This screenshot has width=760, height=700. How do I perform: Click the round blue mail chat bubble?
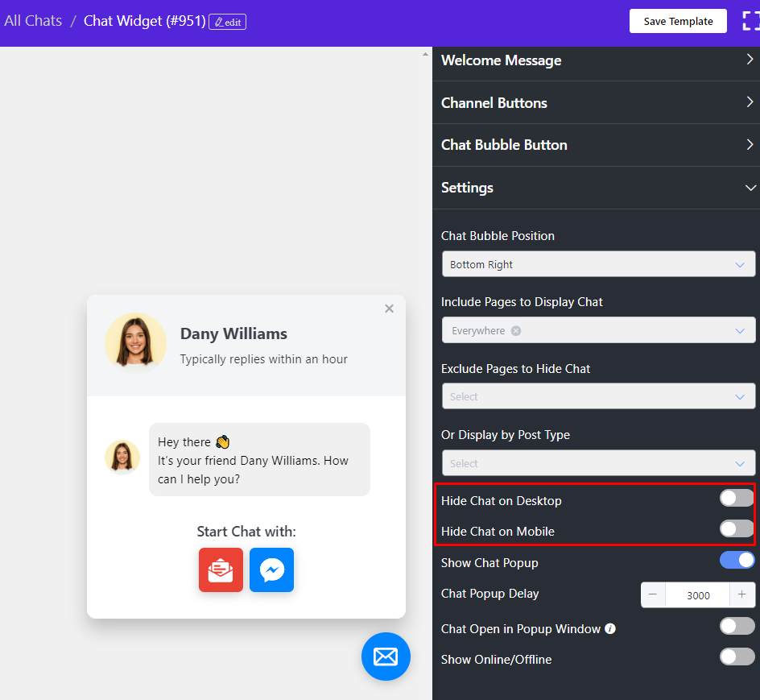tap(386, 657)
